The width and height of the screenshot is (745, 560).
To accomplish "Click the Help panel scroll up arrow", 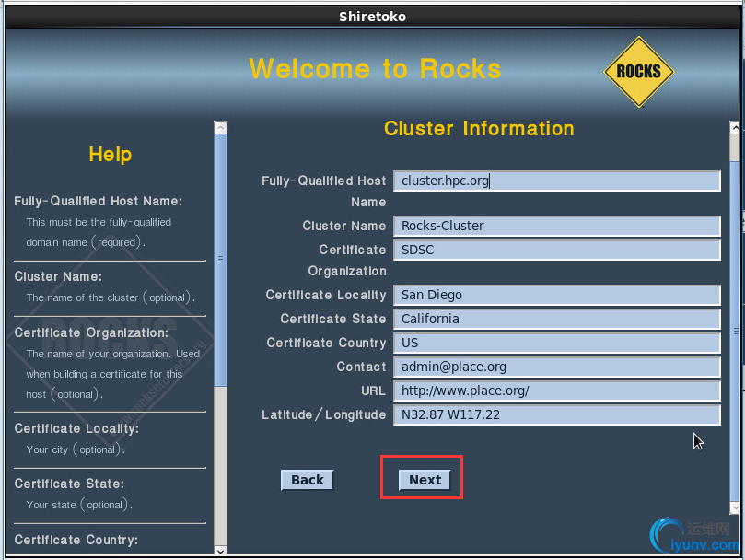I will coord(220,127).
